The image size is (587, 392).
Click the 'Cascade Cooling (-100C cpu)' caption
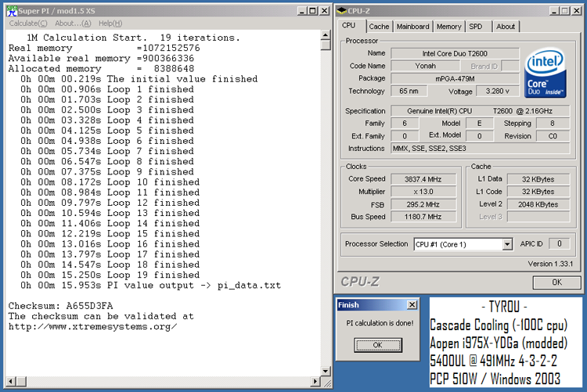[499, 325]
